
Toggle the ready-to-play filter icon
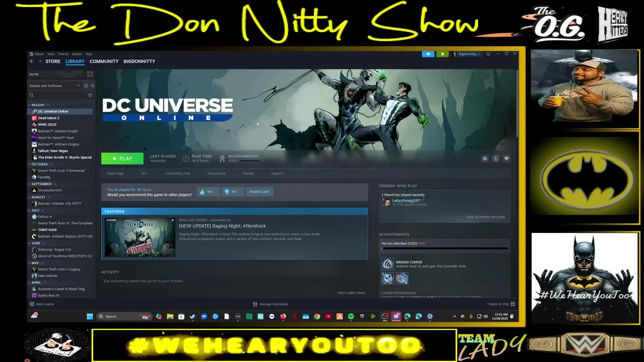click(92, 85)
